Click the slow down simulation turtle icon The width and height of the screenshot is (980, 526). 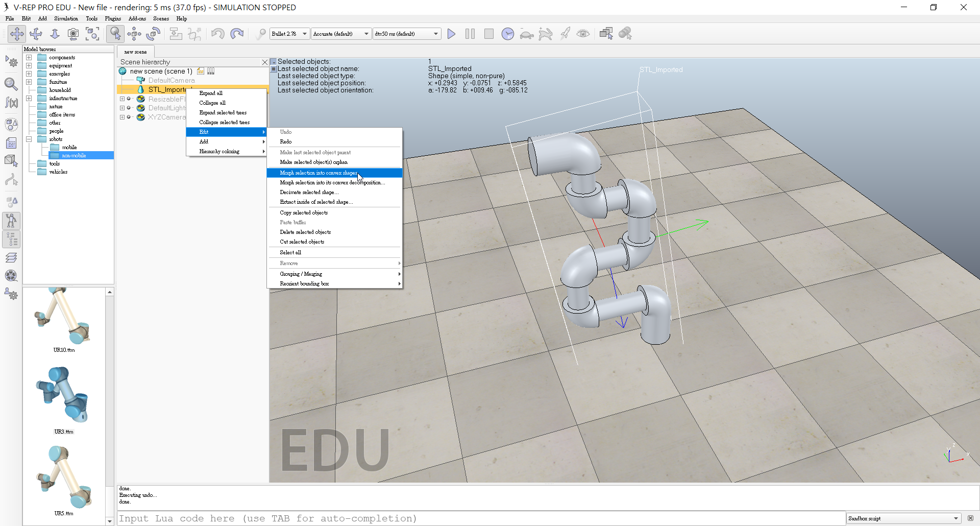tap(527, 34)
